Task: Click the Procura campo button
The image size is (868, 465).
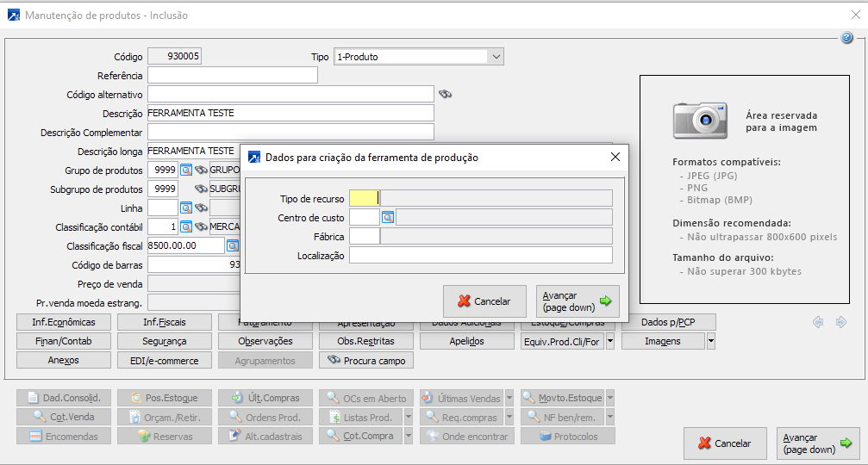Action: [366, 360]
